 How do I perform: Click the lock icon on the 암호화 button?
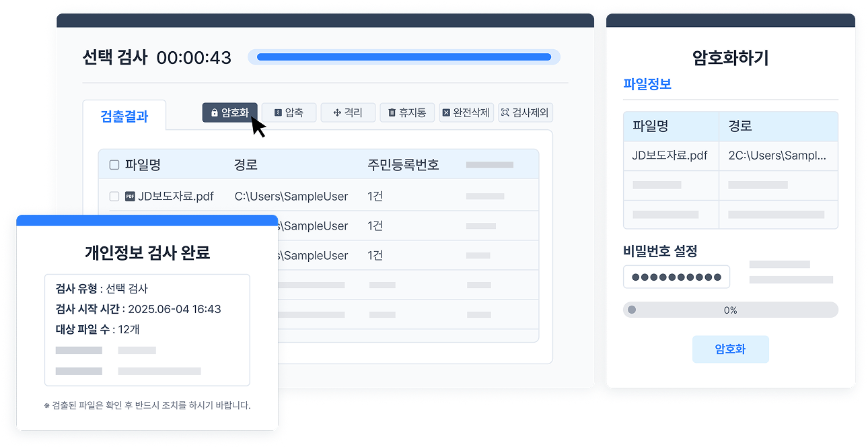click(214, 112)
